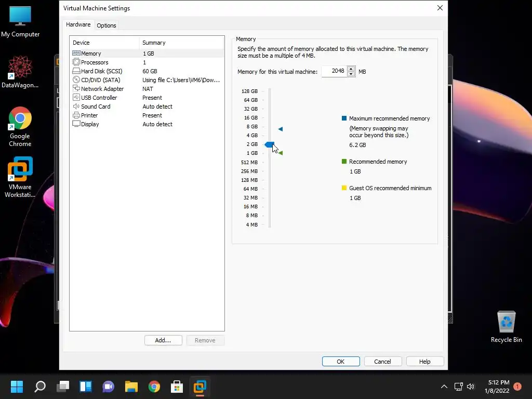The width and height of the screenshot is (532, 399).
Task: Open network status tray icon
Action: pyautogui.click(x=459, y=387)
